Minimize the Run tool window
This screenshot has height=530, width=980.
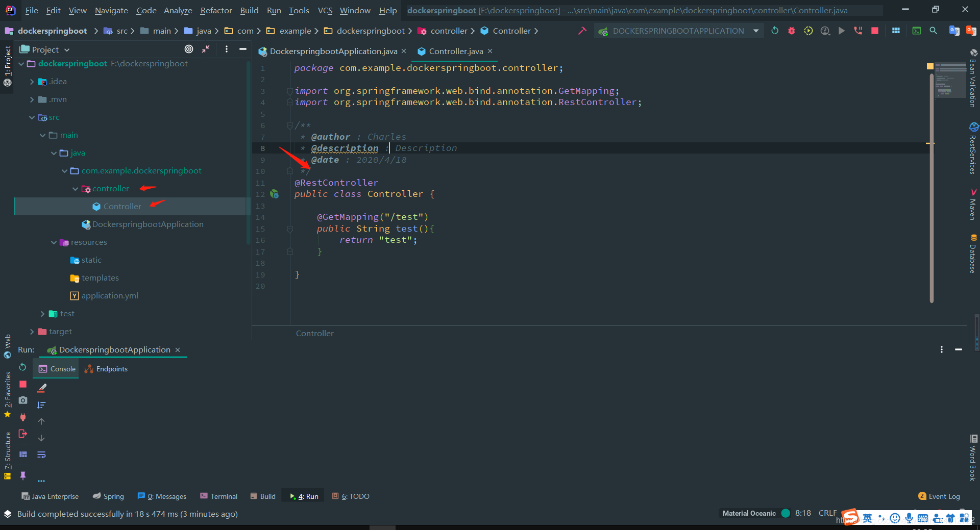point(959,349)
